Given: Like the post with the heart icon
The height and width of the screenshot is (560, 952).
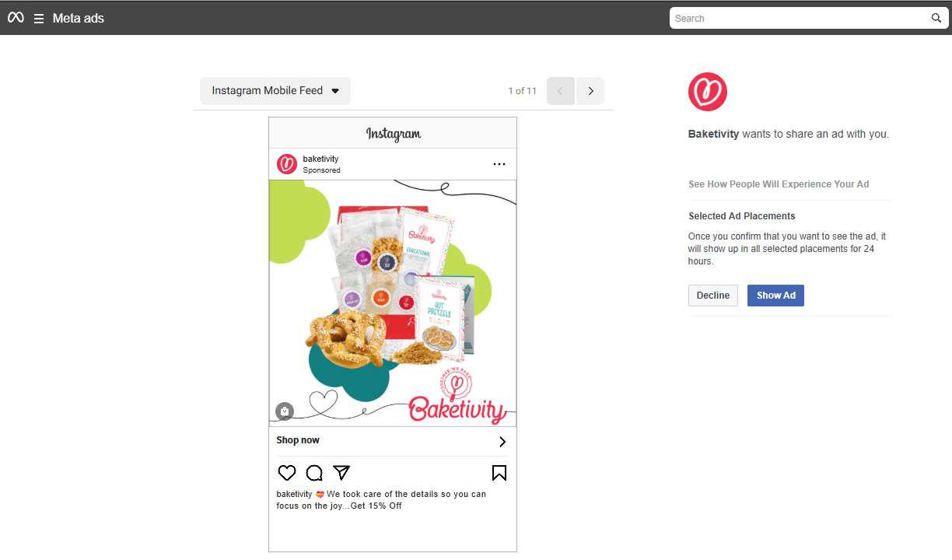Looking at the screenshot, I should point(287,473).
